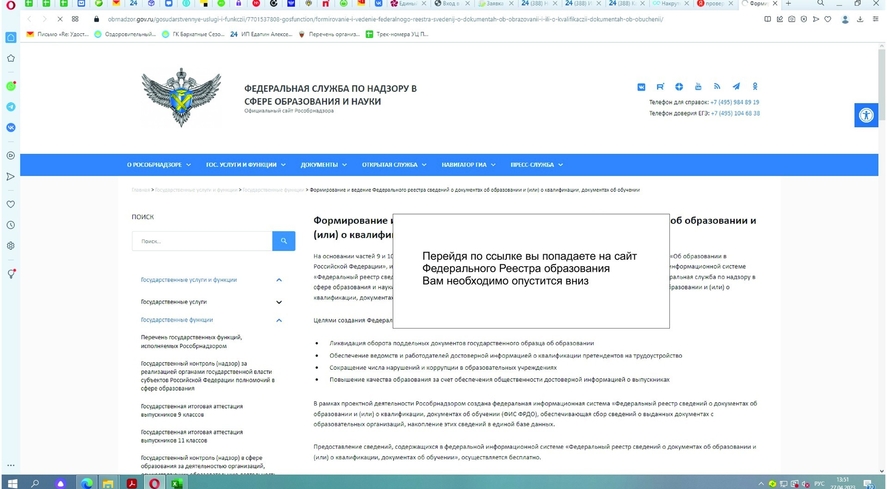Open Telegram in Opera sidebar
Image resolution: width=887 pixels, height=489 pixels.
pos(11,107)
